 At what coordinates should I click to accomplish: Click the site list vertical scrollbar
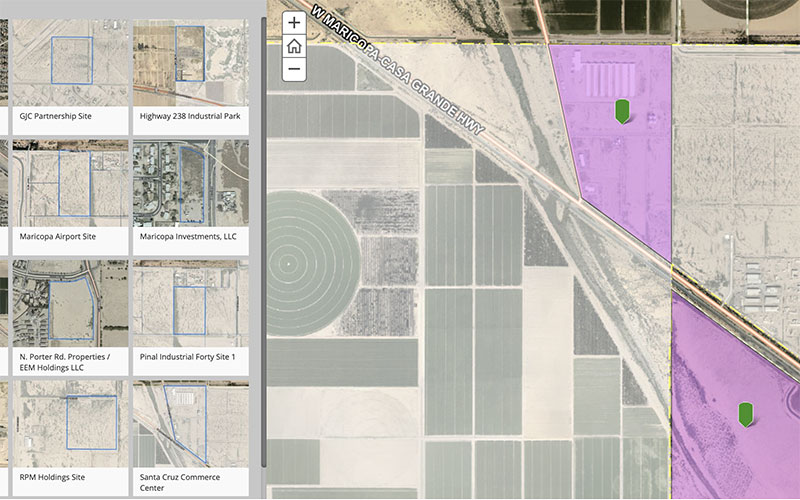pyautogui.click(x=264, y=242)
